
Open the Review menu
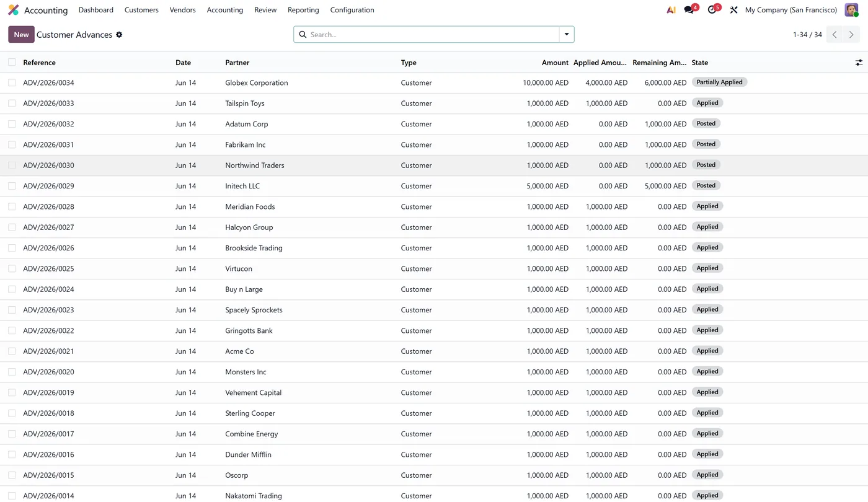click(x=265, y=10)
